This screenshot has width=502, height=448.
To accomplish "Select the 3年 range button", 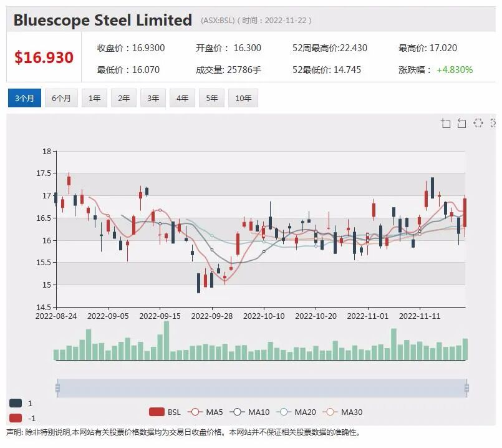I will coord(153,98).
